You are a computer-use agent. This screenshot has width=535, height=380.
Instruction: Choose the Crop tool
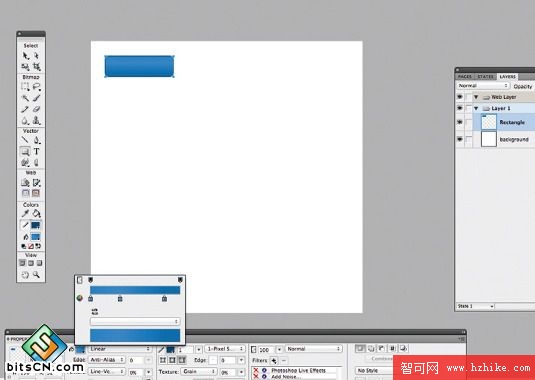36,67
